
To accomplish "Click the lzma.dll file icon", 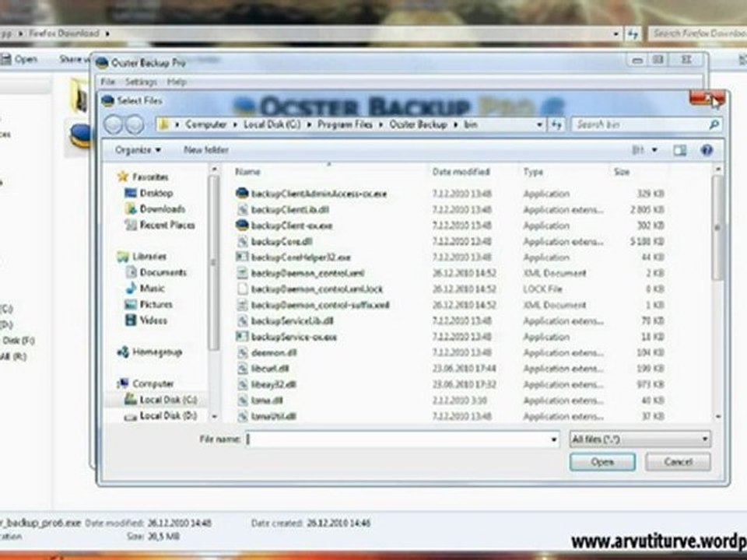I will pyautogui.click(x=243, y=401).
